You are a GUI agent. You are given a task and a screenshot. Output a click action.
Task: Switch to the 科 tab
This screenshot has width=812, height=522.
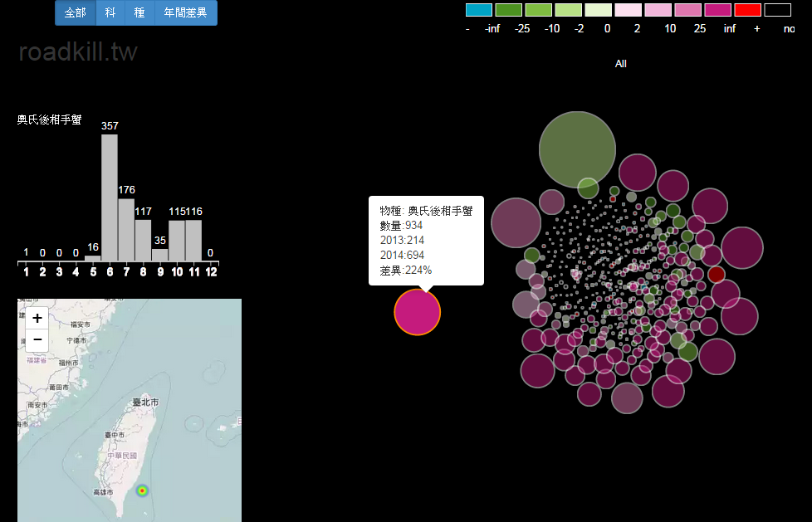pyautogui.click(x=110, y=13)
